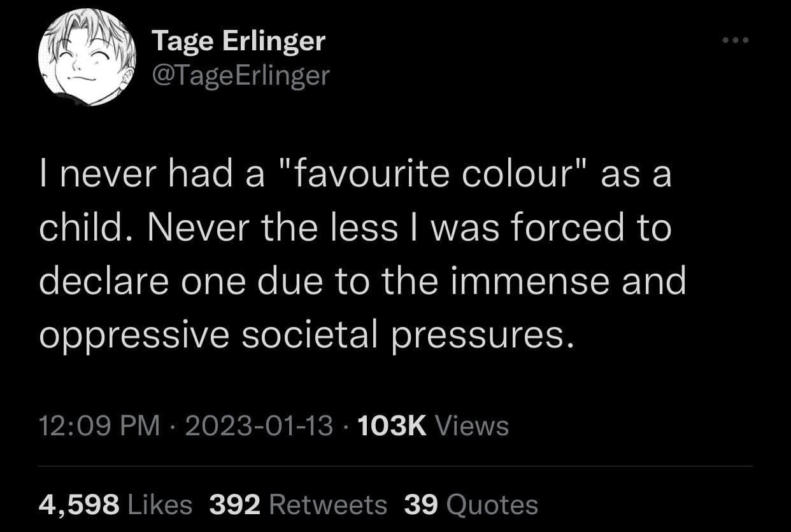Click the Views label after 103K
Screen dimensions: 791x532
coord(473,425)
